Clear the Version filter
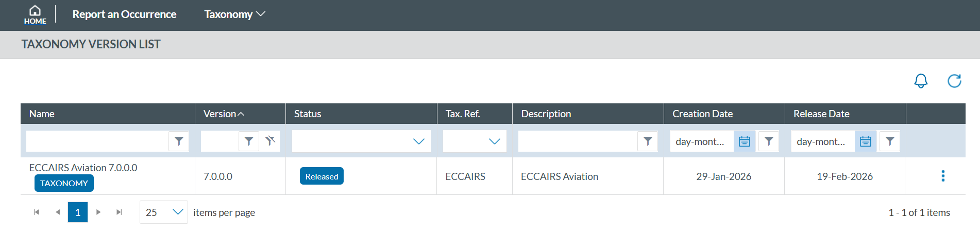Image resolution: width=980 pixels, height=235 pixels. point(270,141)
